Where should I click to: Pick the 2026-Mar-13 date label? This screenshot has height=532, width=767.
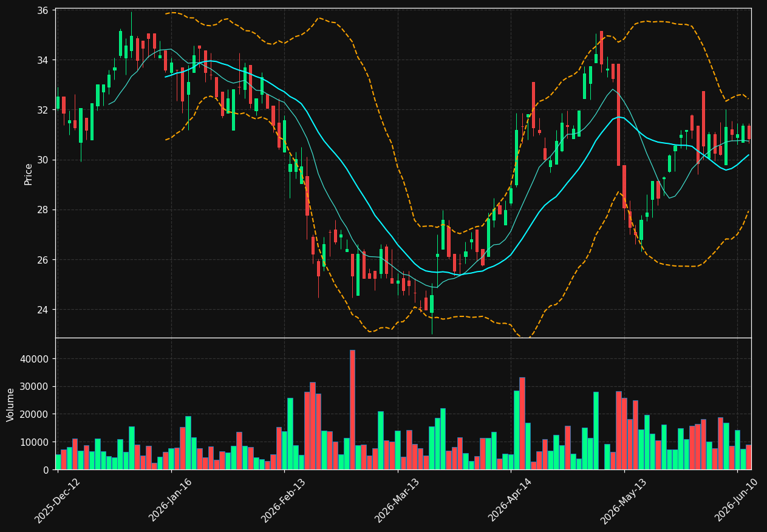point(397,500)
